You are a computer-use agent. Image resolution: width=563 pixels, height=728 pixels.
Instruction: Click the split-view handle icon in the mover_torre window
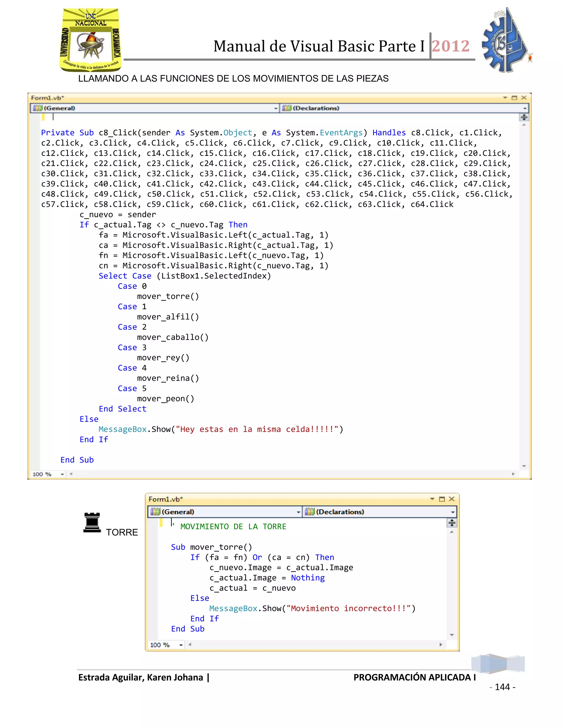pos(452,523)
